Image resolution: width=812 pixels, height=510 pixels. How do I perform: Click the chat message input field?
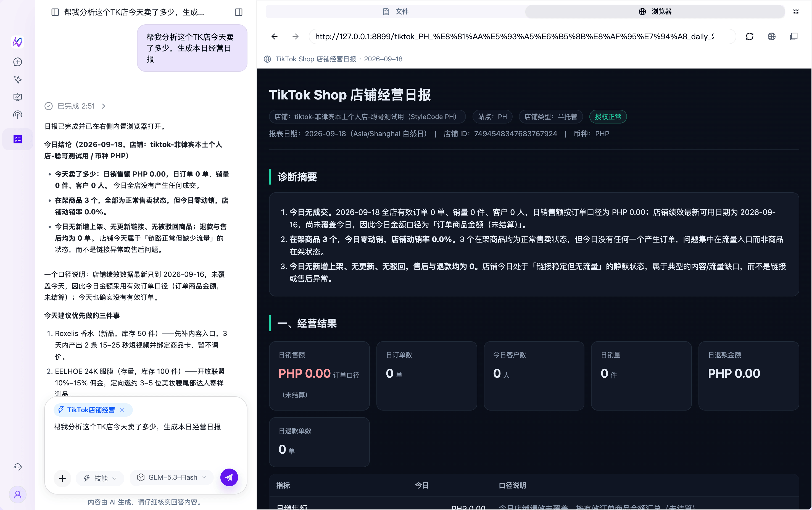point(146,441)
